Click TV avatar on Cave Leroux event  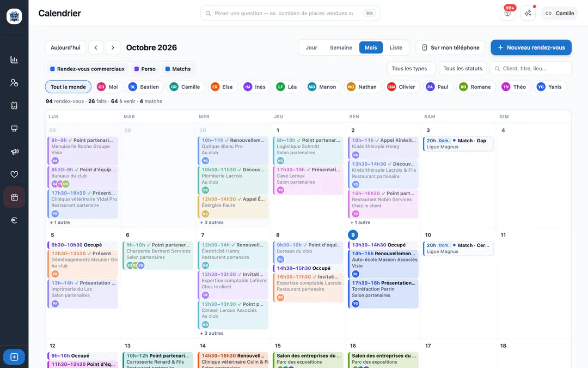tap(280, 190)
